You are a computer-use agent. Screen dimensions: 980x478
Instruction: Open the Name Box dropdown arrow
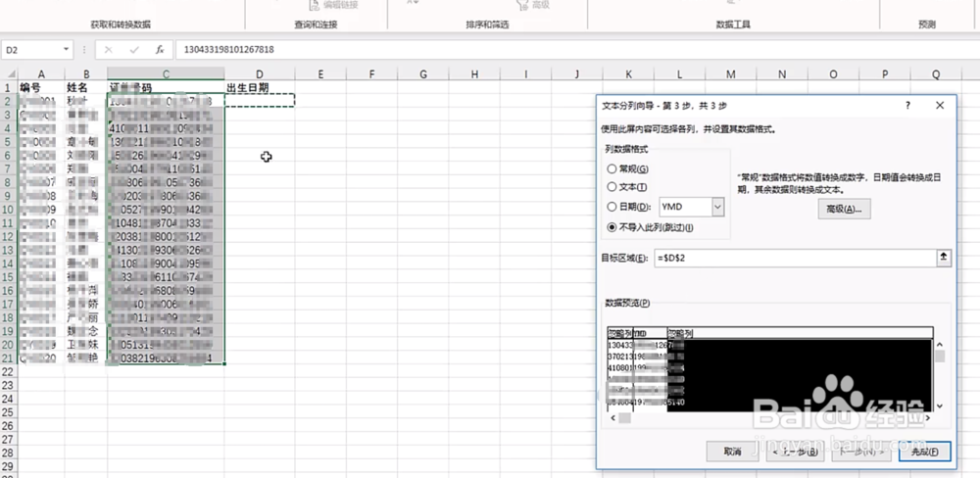coord(67,49)
